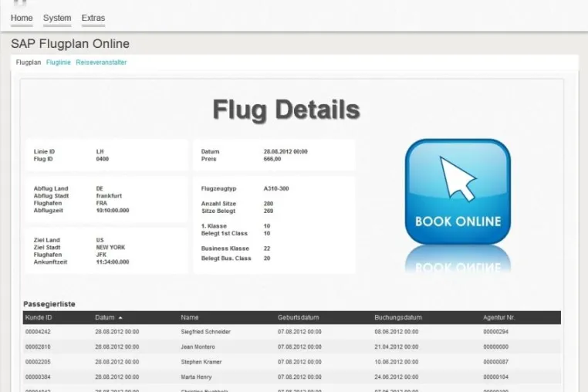Select the Flugplan tab
Viewport: 588px width, 392px height.
[29, 63]
